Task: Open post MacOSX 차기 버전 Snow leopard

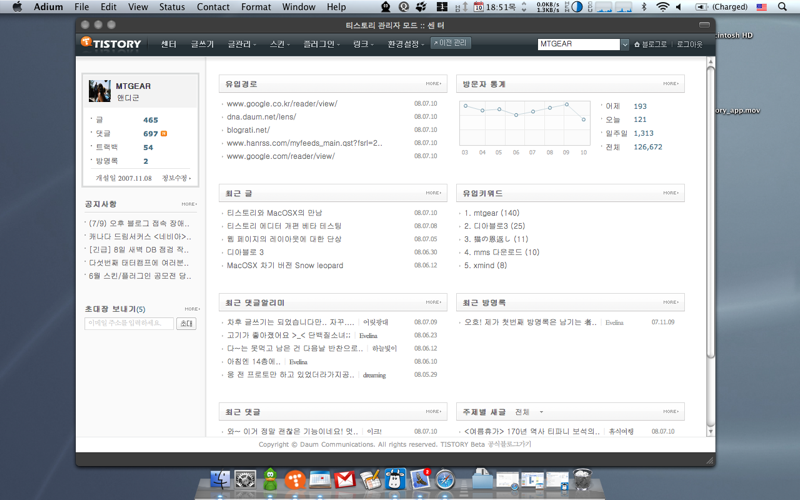Action: (x=285, y=265)
